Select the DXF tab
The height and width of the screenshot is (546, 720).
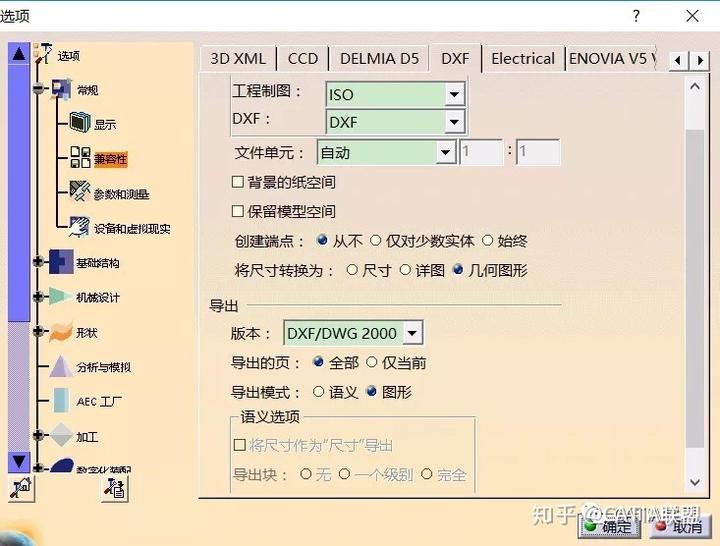click(x=455, y=58)
